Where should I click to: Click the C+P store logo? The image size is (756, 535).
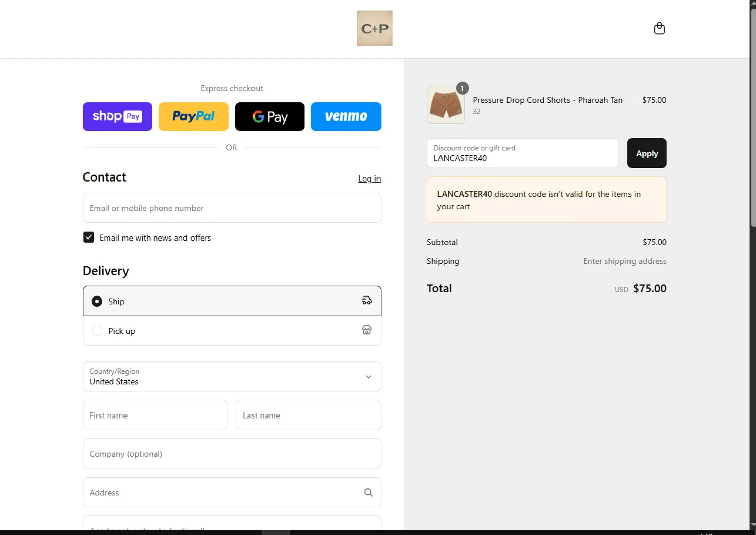click(x=374, y=28)
